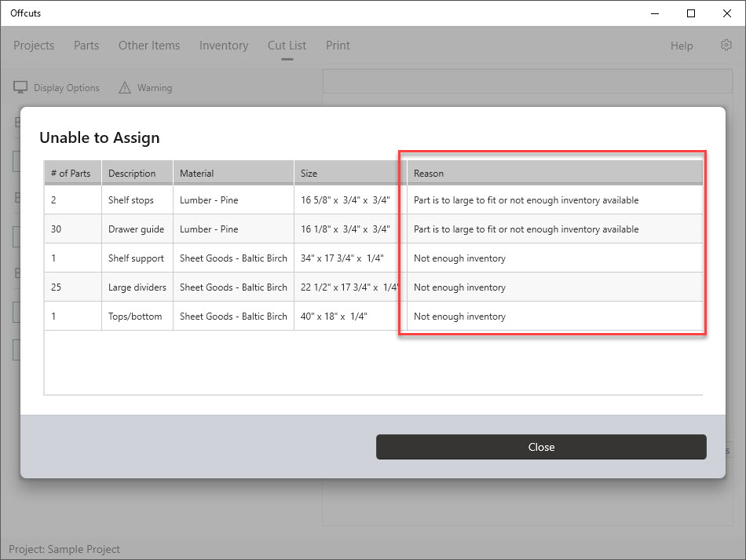Click the Size column header

coord(350,174)
